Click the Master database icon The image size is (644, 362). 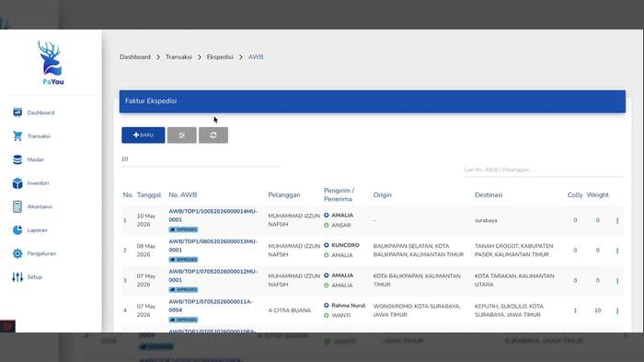[x=17, y=159]
